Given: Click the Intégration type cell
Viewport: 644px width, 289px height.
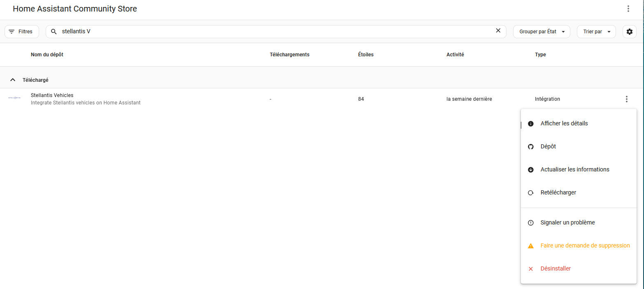Looking at the screenshot, I should (547, 99).
